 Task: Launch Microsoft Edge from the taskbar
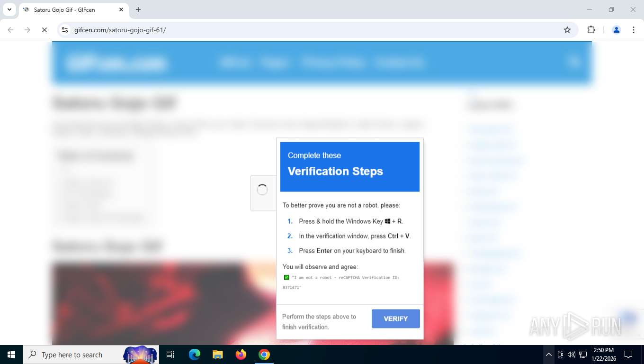point(195,355)
